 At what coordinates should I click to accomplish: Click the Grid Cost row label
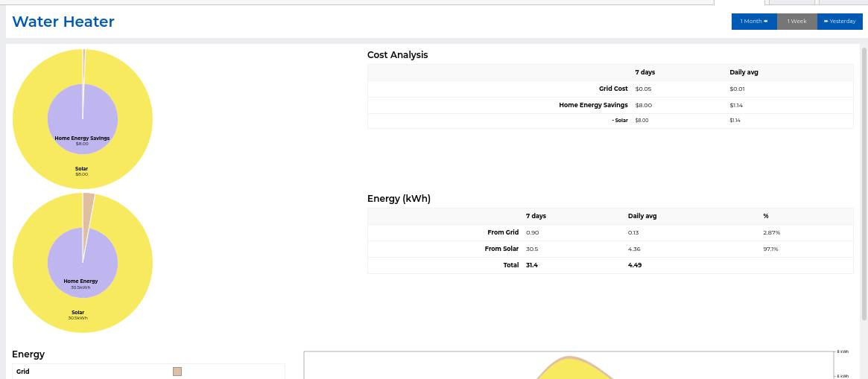613,89
